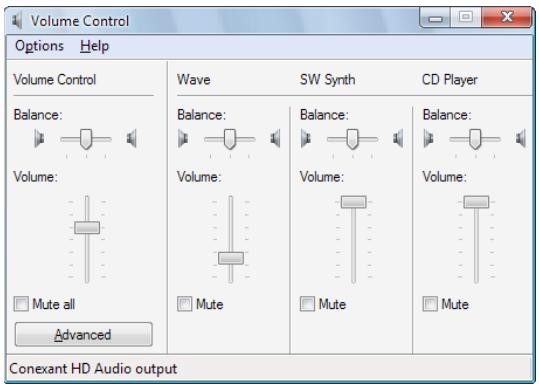Viewport: 539px width, 384px height.
Task: Click the Wave volume slider thumb
Action: coord(231,258)
